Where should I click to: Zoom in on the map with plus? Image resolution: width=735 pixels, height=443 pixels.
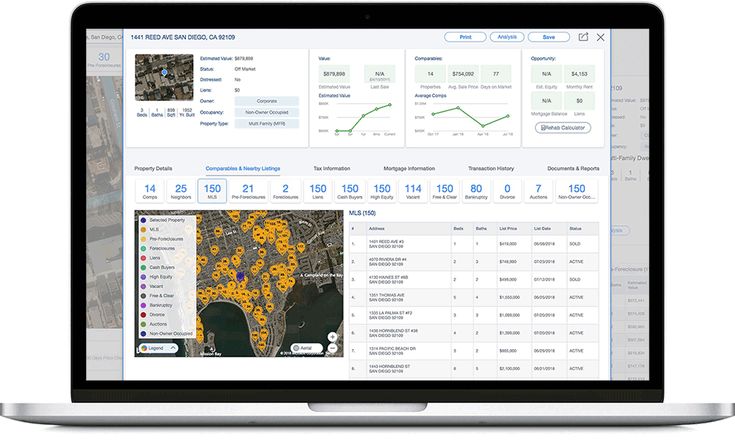tap(332, 337)
